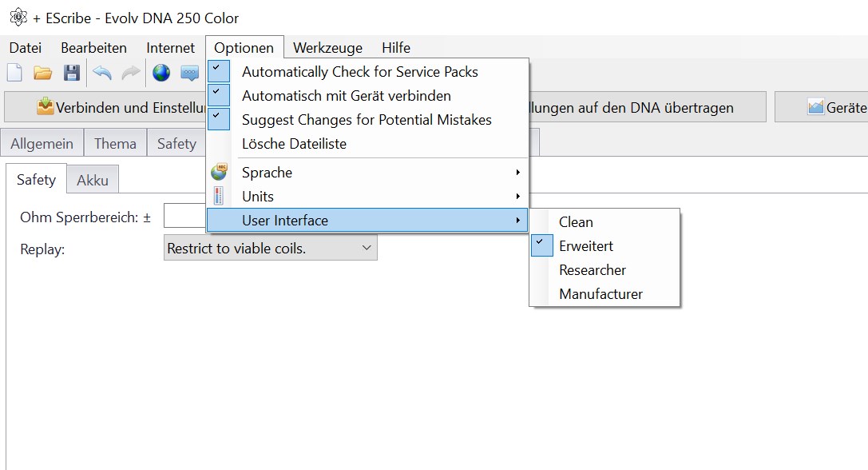
Task: Click the speech bubble chat icon
Action: pyautogui.click(x=189, y=73)
